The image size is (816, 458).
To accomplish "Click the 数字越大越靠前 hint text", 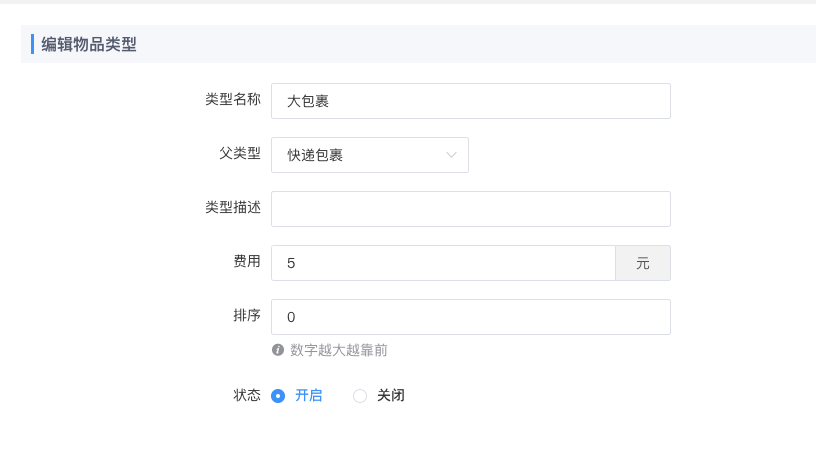I will tap(339, 350).
